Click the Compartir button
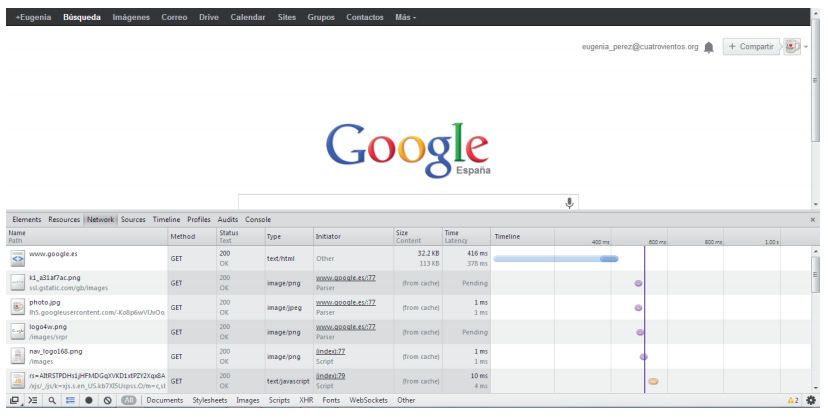The height and width of the screenshot is (418, 828). [751, 46]
